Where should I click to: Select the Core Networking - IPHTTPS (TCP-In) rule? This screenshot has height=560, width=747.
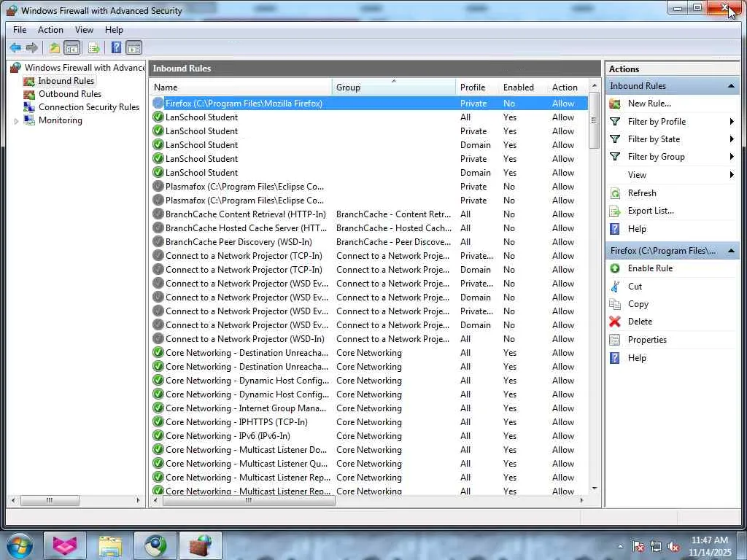[369, 422]
